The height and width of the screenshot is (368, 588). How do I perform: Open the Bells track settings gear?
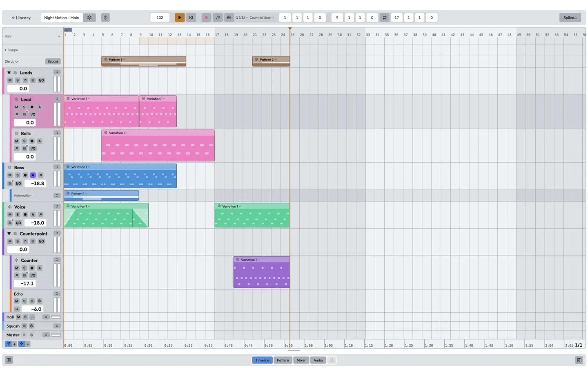(x=16, y=133)
